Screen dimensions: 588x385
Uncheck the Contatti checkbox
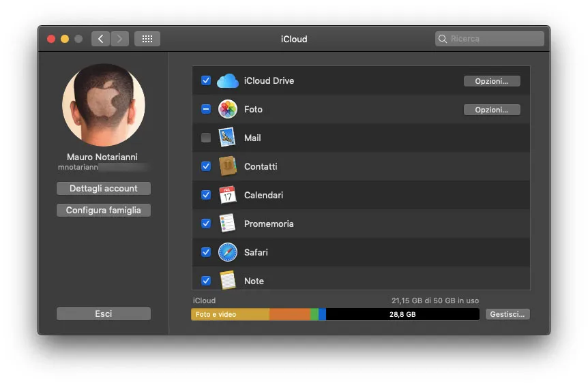click(206, 166)
